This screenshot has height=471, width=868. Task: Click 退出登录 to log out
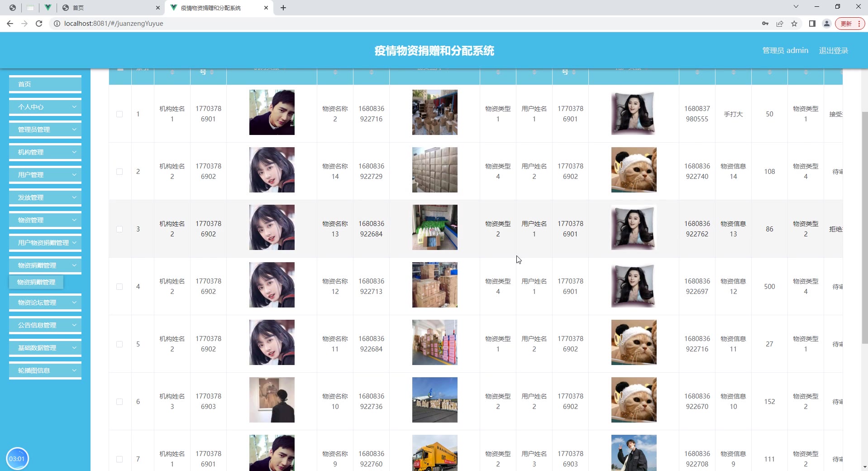[x=834, y=51]
